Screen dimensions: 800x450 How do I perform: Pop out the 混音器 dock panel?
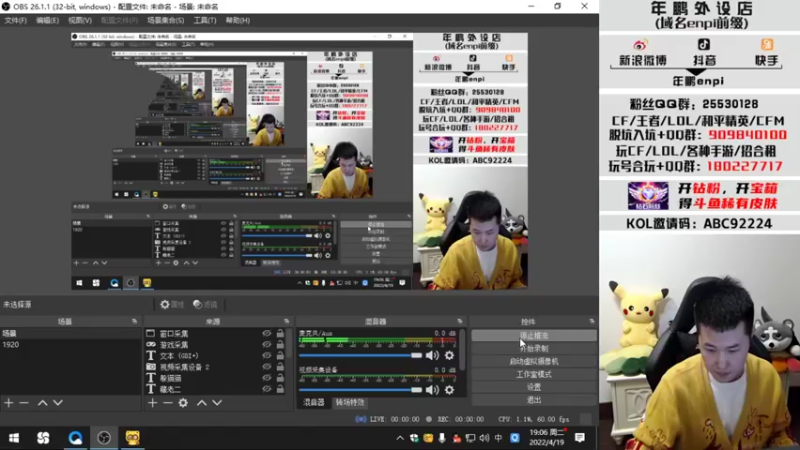460,321
